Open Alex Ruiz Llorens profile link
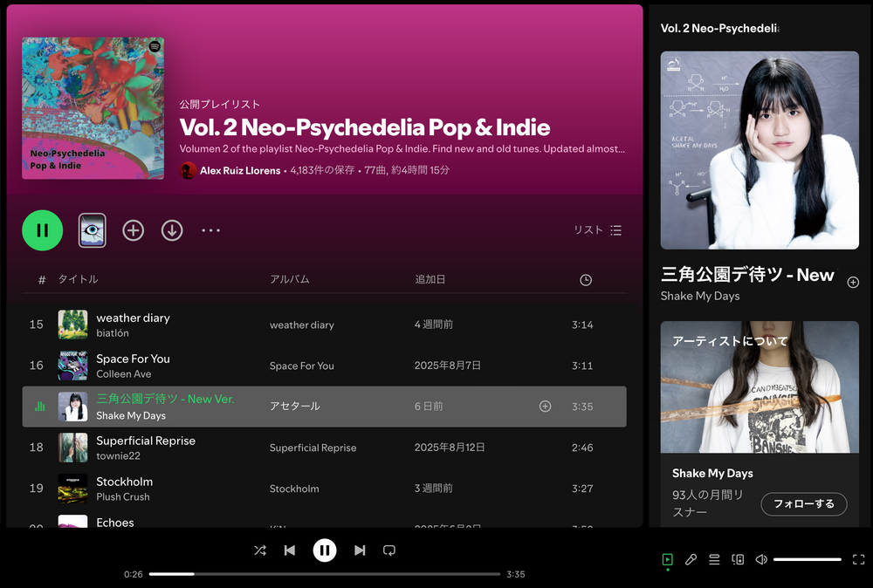This screenshot has width=873, height=588. [x=240, y=171]
